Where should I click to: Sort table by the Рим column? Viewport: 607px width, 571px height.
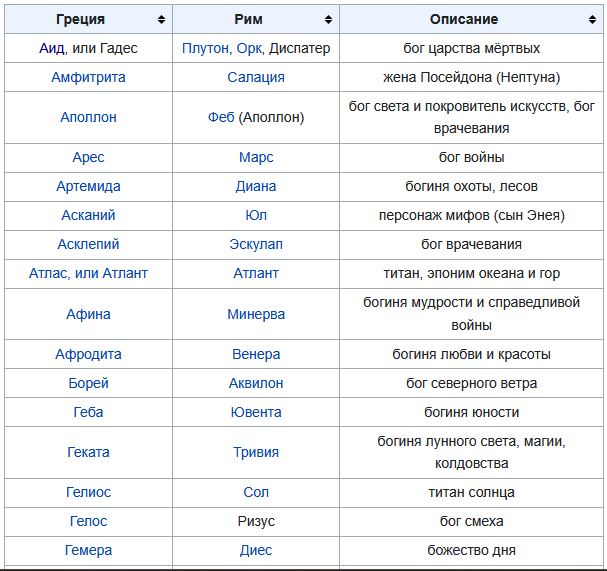click(328, 20)
